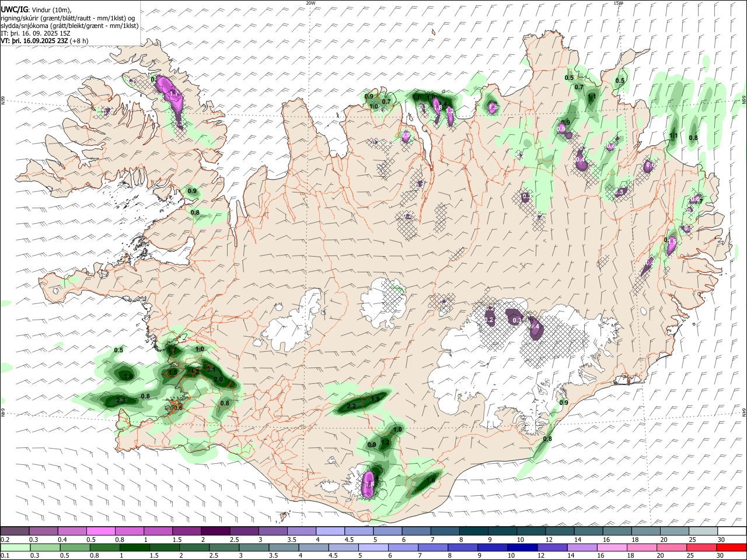747x560 pixels.
Task: Pick the deep blue 10–12 rain legend swatch
Action: coord(523,547)
